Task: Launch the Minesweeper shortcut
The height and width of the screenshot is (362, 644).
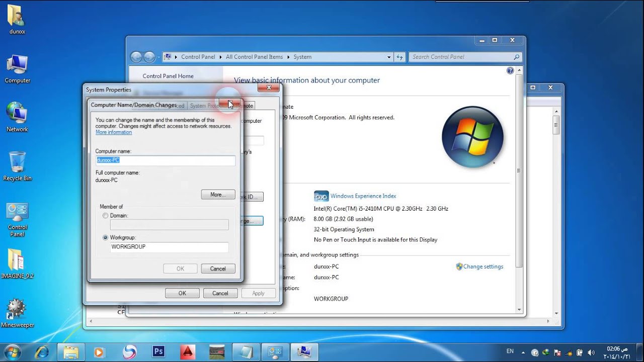Action: [17, 313]
